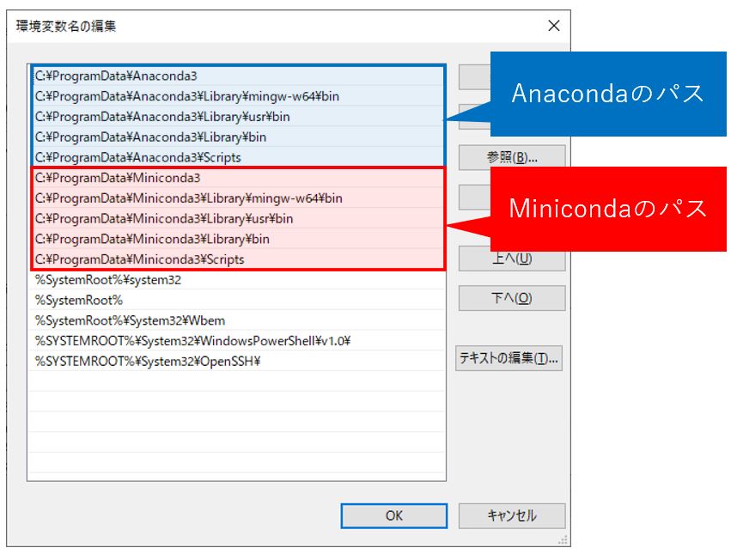This screenshot has width=737, height=560.
Task: Confirm changes with OK button
Action: point(394,516)
